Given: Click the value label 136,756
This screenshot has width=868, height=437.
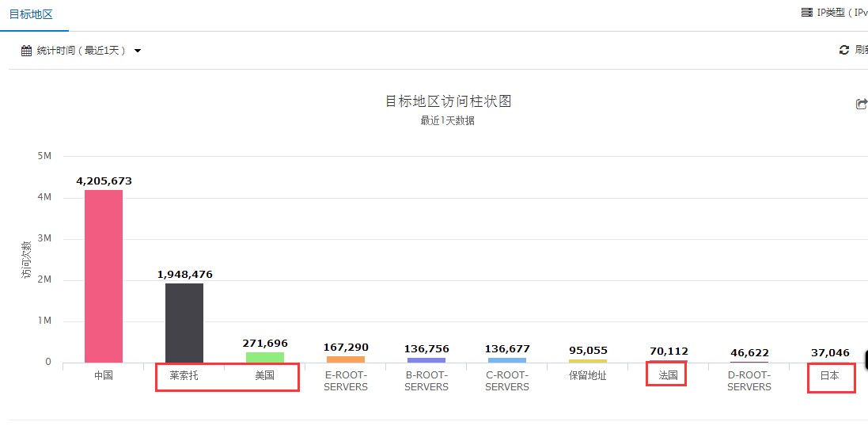Looking at the screenshot, I should (426, 349).
